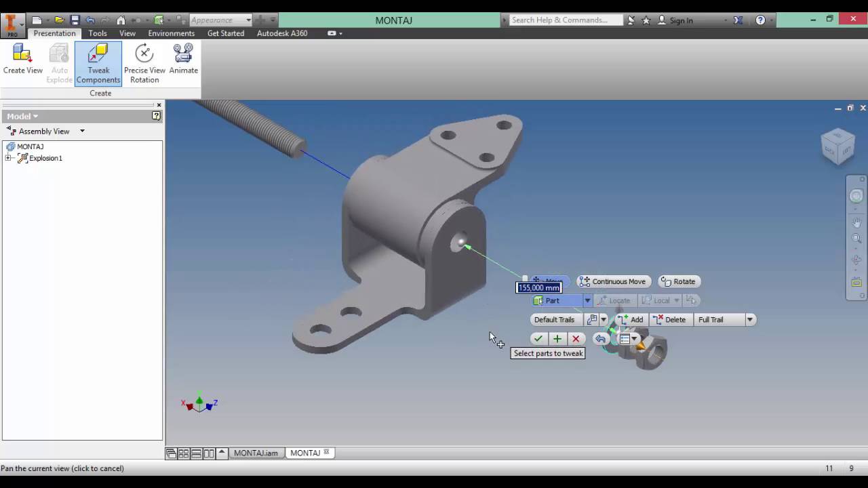Click the green checkmark to confirm tweak

pos(538,339)
